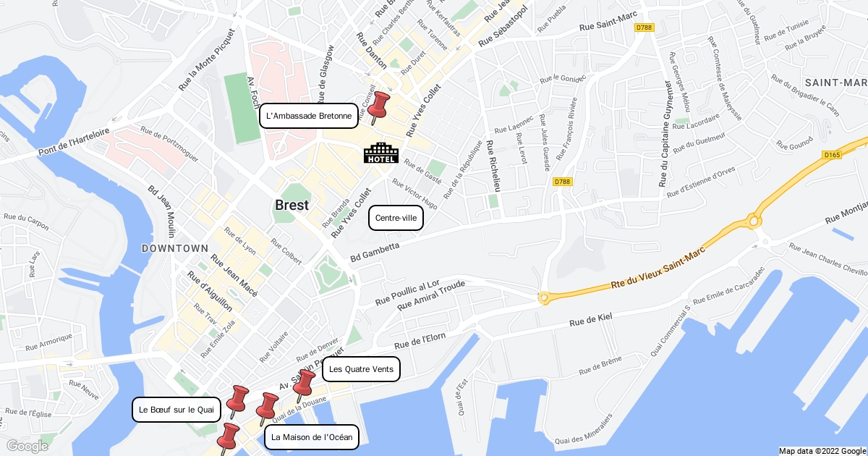868x456 pixels.
Task: Click the D788 shield near Rue Saint-Marc
Action: click(x=643, y=28)
